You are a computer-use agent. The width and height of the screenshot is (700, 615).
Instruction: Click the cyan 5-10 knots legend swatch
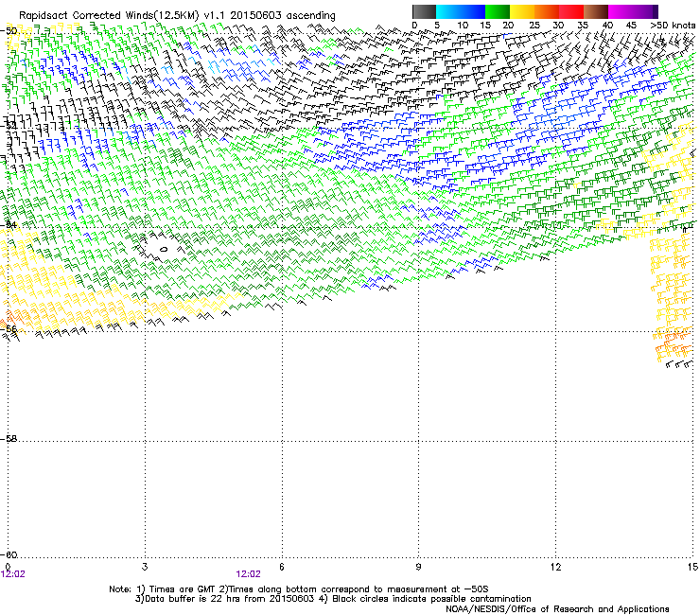(x=448, y=11)
